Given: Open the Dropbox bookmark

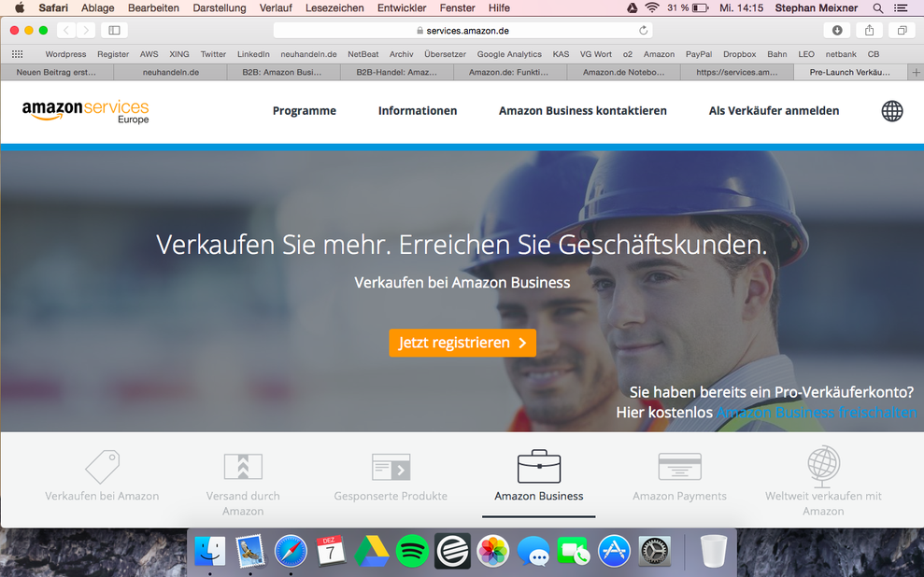Looking at the screenshot, I should (740, 54).
